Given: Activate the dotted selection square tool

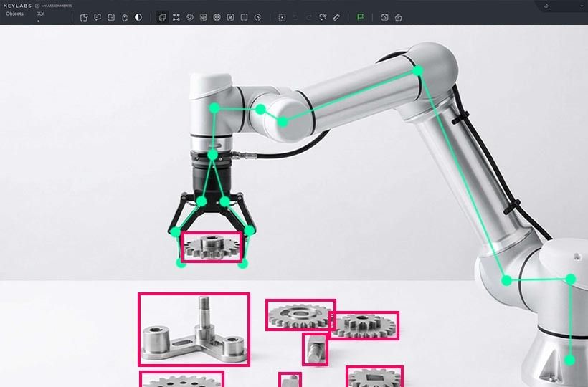Looking at the screenshot, I should coord(282,17).
